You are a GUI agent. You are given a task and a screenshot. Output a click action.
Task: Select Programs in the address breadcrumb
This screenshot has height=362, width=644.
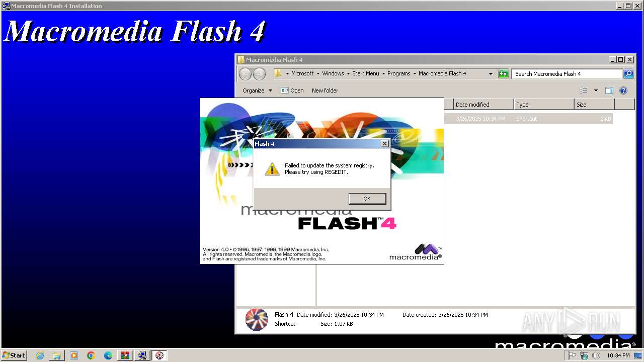pos(399,73)
